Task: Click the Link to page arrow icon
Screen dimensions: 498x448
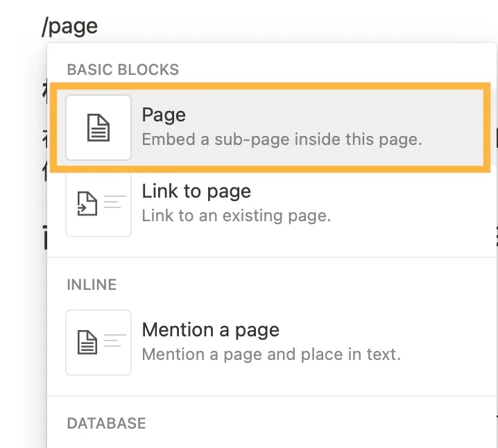Action: (87, 204)
